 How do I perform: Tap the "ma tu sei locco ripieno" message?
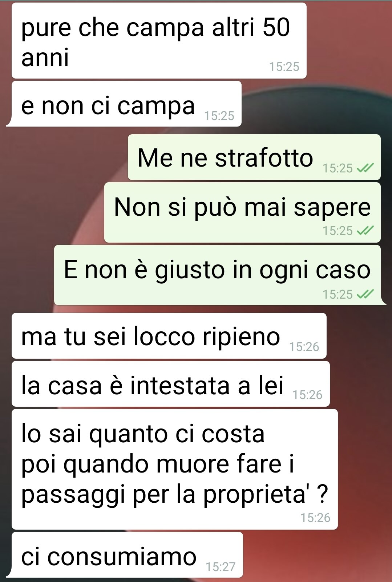169,336
